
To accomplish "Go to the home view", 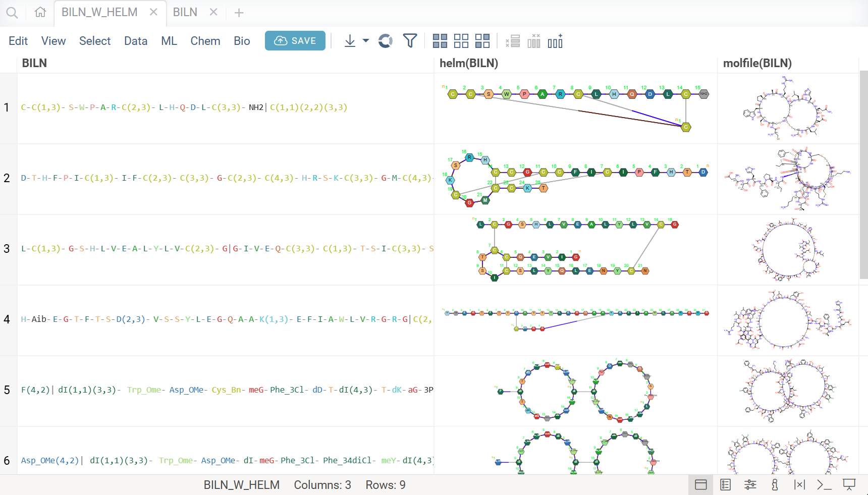I will point(40,13).
